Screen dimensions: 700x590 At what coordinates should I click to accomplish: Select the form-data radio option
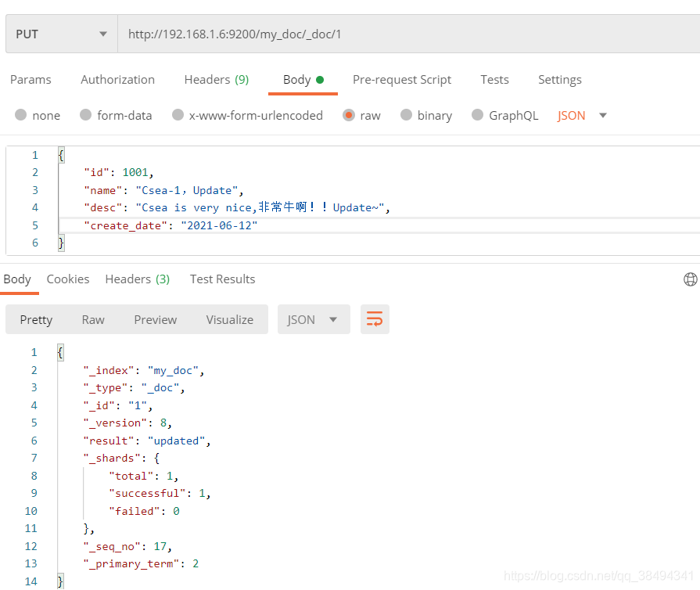point(86,115)
